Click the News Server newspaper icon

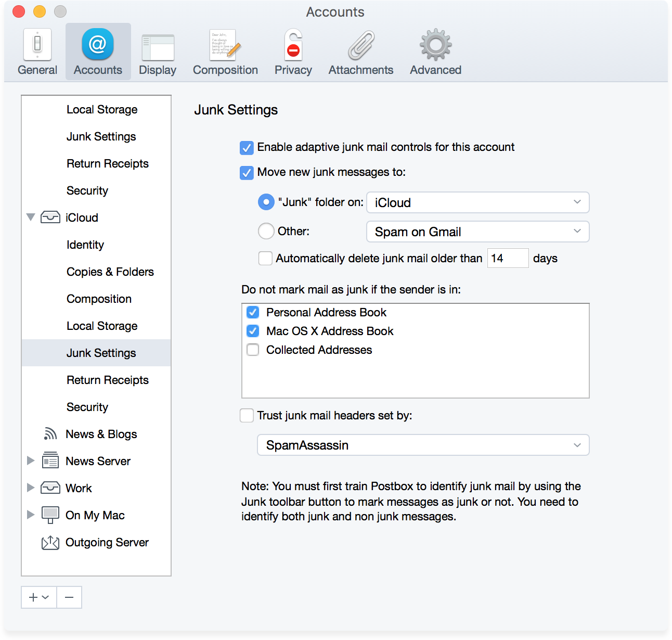click(50, 461)
